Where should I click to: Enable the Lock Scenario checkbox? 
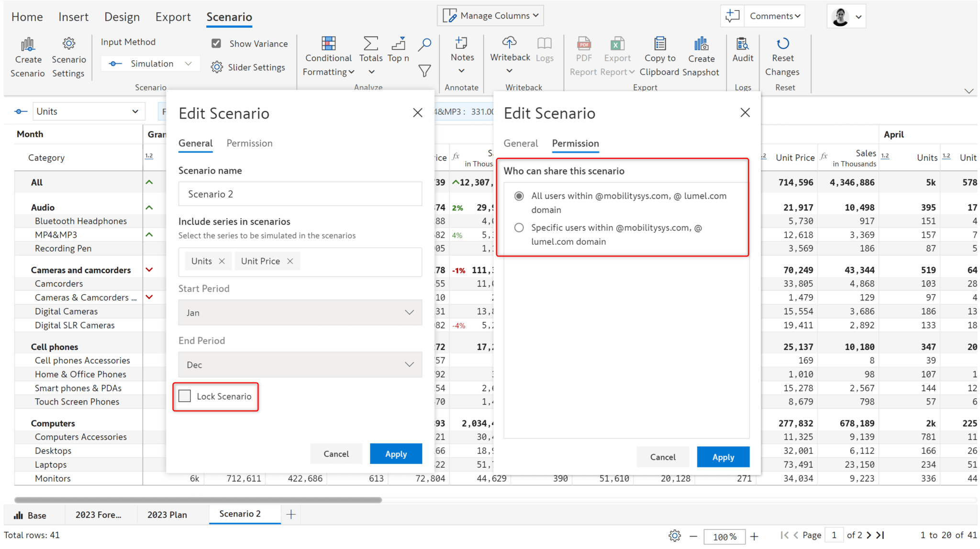[x=185, y=396]
